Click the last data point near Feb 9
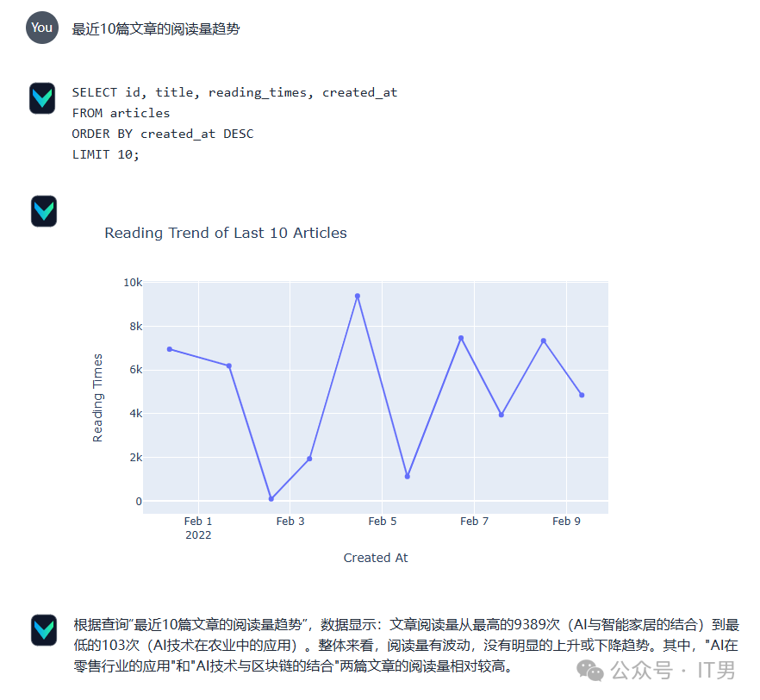 (583, 395)
